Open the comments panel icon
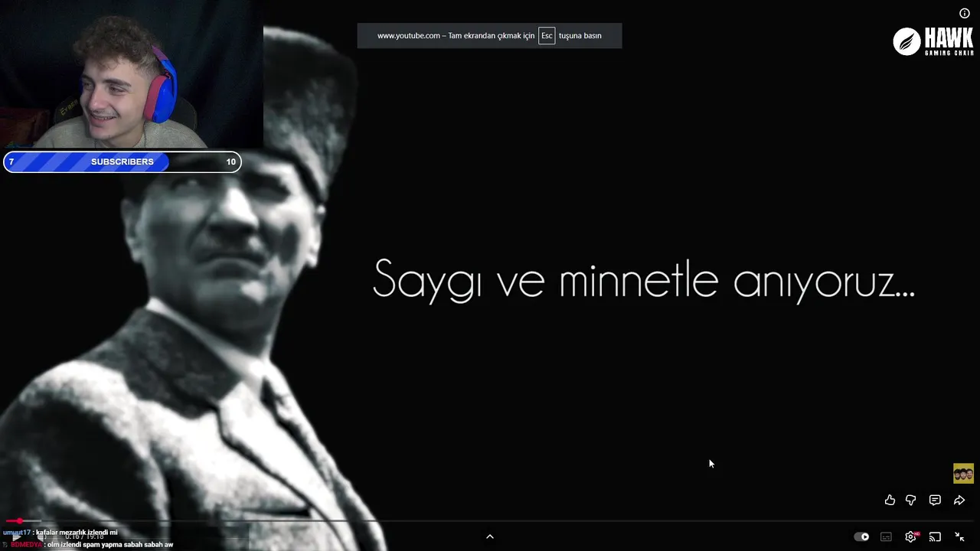The height and width of the screenshot is (551, 980). tap(935, 500)
